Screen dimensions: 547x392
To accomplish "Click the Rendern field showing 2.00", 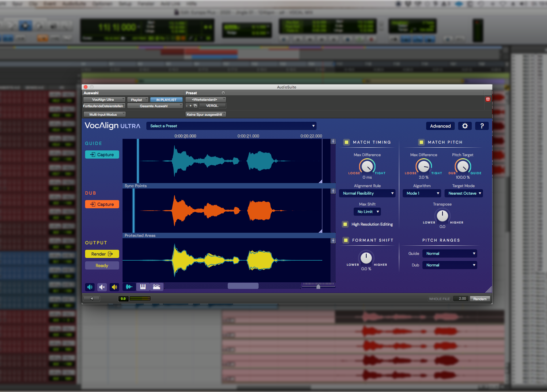I will tap(461, 298).
